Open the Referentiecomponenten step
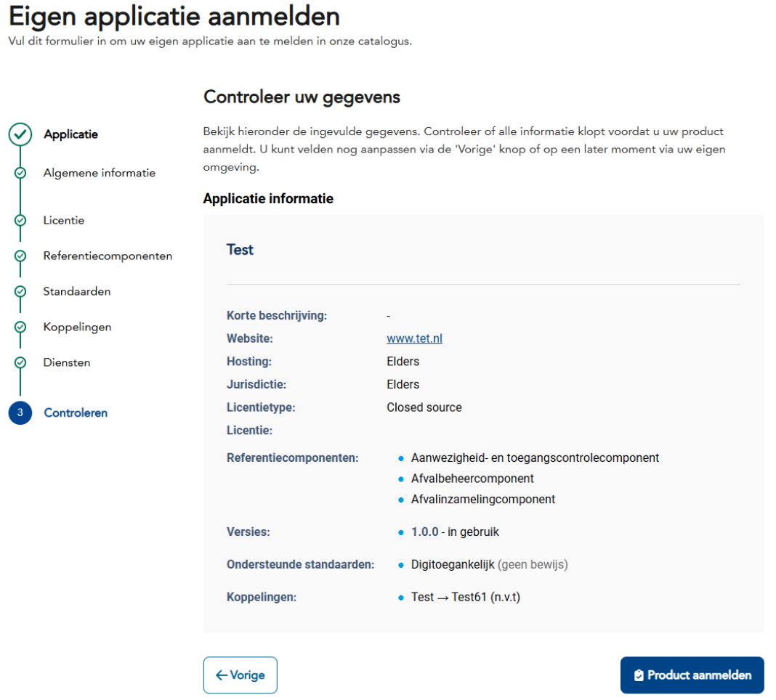The height and width of the screenshot is (700, 776). (x=108, y=256)
